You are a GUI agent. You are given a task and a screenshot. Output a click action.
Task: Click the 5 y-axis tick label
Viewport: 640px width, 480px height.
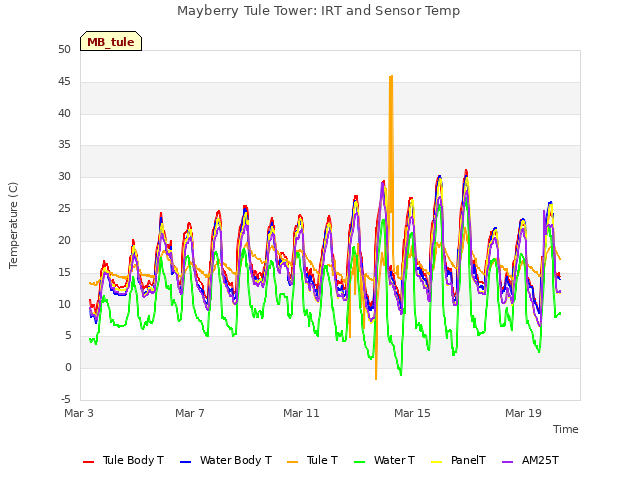(68, 336)
